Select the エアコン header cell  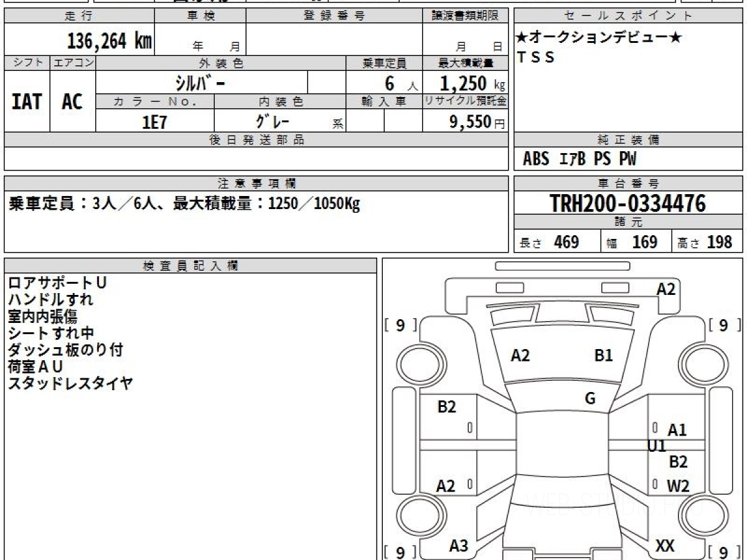pyautogui.click(x=73, y=63)
